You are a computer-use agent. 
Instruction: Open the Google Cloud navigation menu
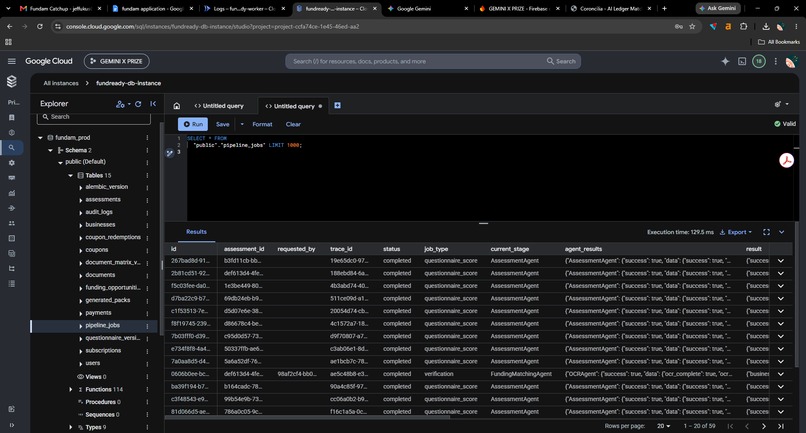point(11,61)
